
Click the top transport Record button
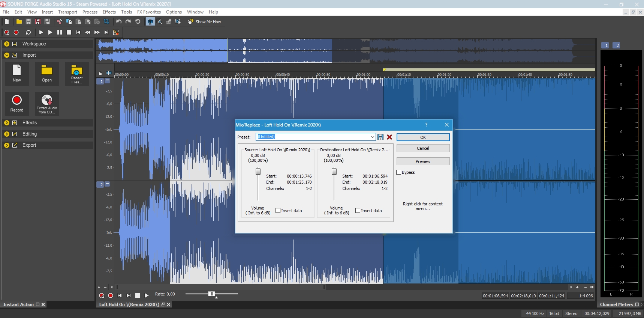click(x=16, y=32)
